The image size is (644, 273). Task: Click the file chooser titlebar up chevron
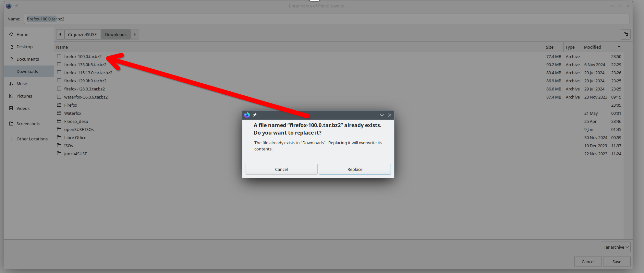[x=620, y=6]
